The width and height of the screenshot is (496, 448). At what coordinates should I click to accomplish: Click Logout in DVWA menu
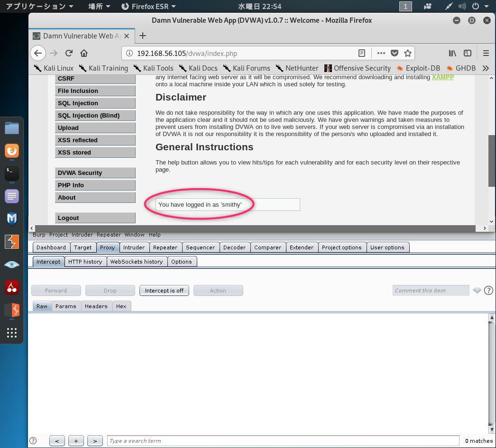[x=95, y=218]
